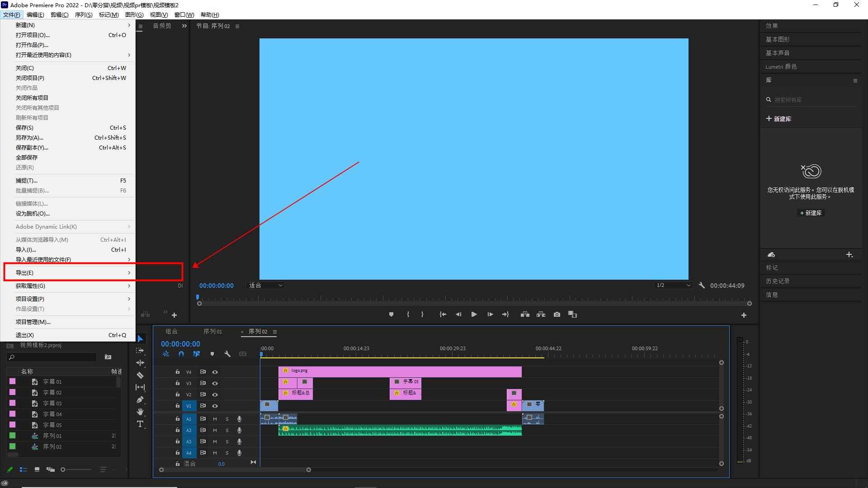This screenshot has height=488, width=868.
Task: Open the timeline wrench display settings
Action: (227, 354)
